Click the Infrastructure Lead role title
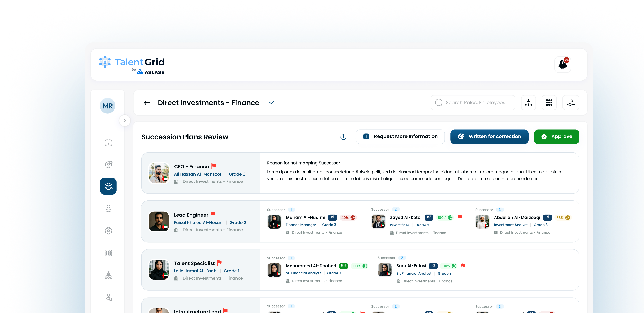644x313 pixels. [x=197, y=311]
